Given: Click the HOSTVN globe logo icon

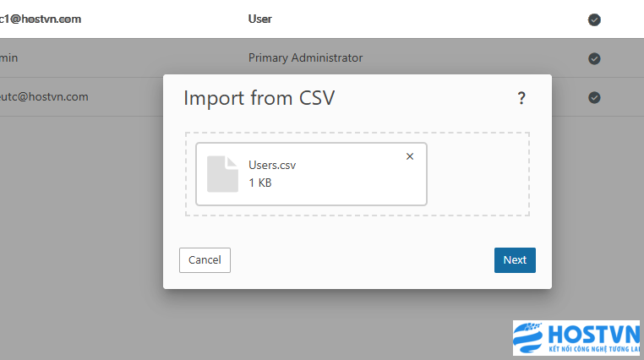Looking at the screenshot, I should pos(532,336).
